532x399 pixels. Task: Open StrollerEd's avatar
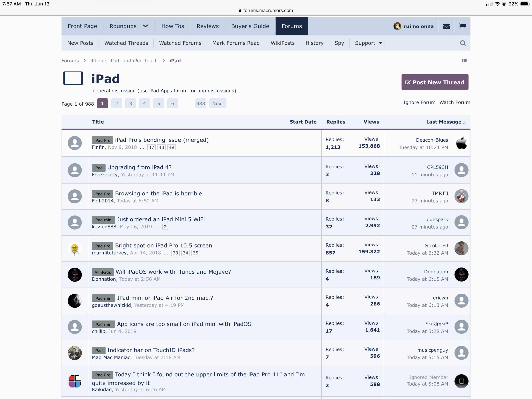(461, 248)
